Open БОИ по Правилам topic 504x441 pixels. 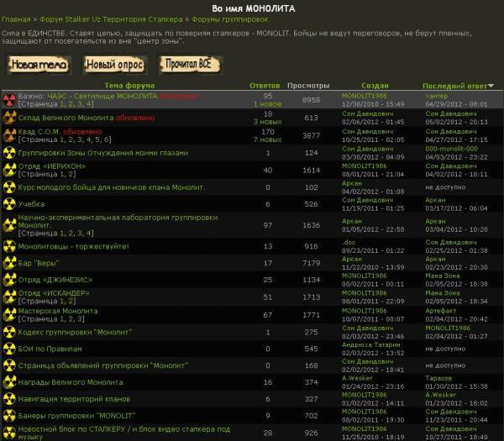(x=50, y=349)
